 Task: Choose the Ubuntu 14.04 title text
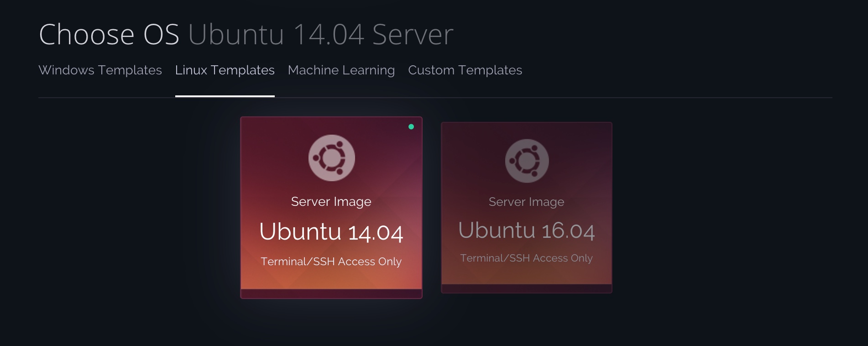point(331,231)
